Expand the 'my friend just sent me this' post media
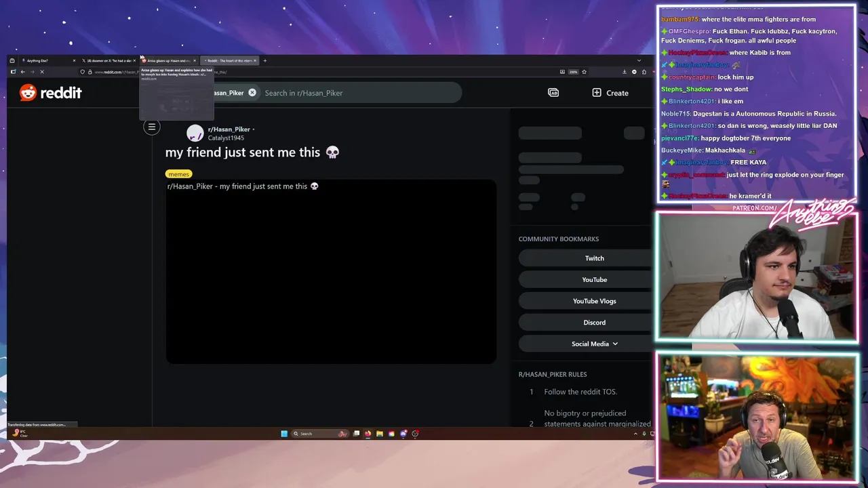The image size is (868, 488). click(x=331, y=271)
